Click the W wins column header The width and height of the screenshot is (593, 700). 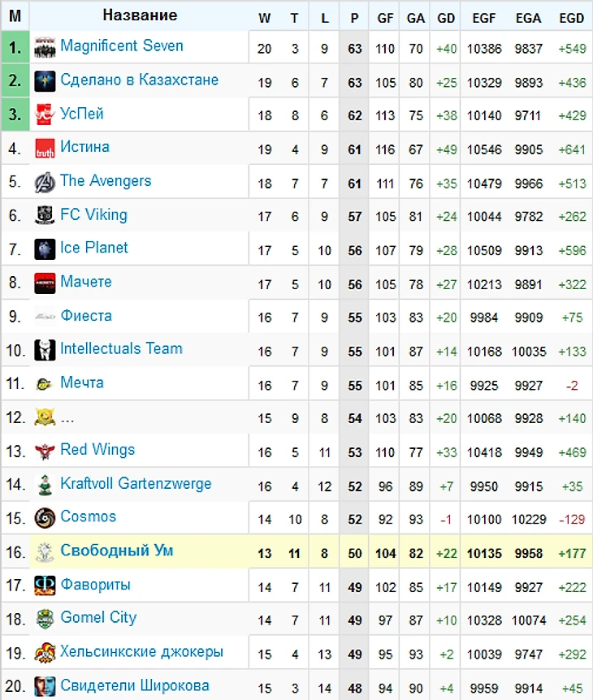pyautogui.click(x=264, y=17)
